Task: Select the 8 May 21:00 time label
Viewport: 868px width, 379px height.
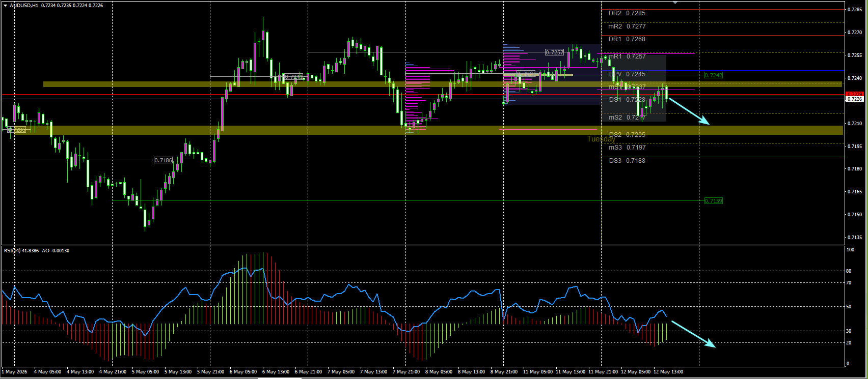Action: (x=505, y=372)
